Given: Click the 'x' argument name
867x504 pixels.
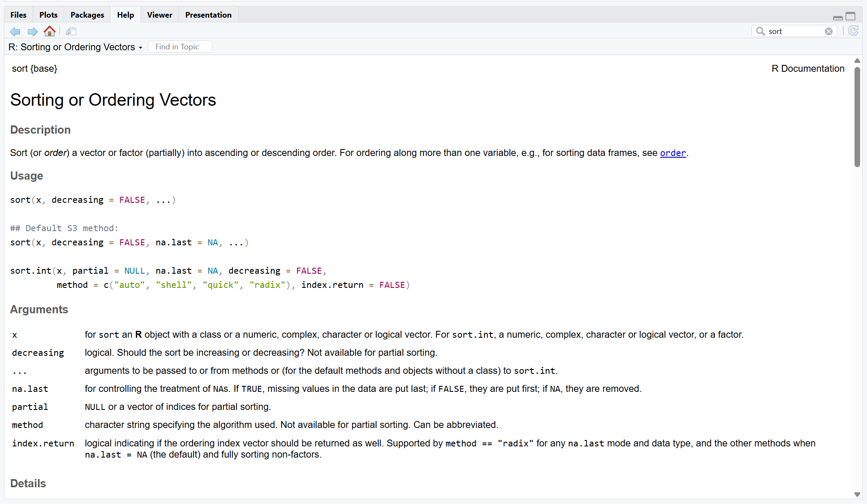Looking at the screenshot, I should click(x=15, y=335).
